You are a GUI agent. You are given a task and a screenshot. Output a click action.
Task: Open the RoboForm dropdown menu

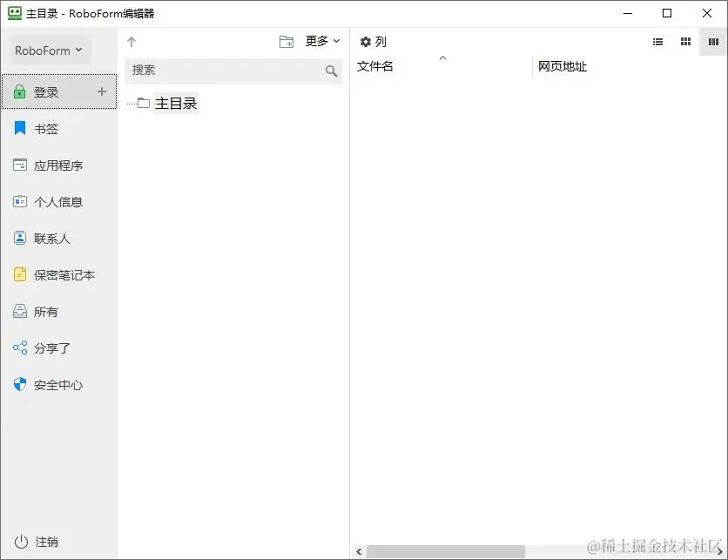coord(51,51)
